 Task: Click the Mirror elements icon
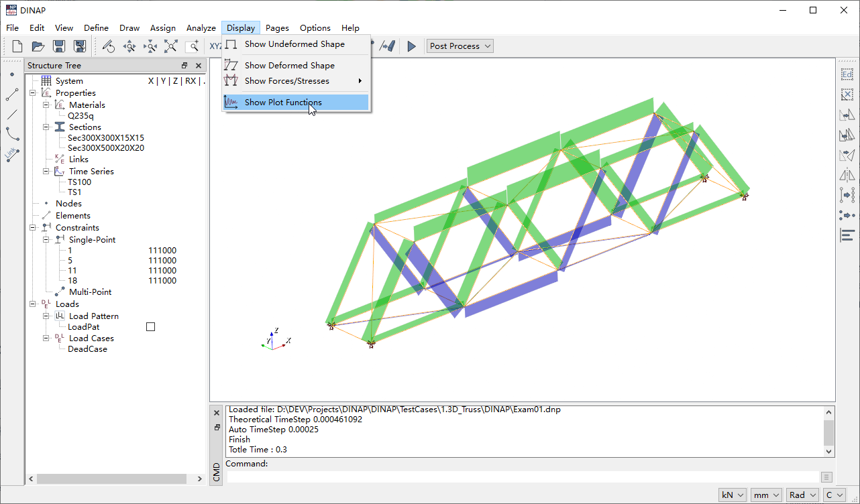coord(847,176)
